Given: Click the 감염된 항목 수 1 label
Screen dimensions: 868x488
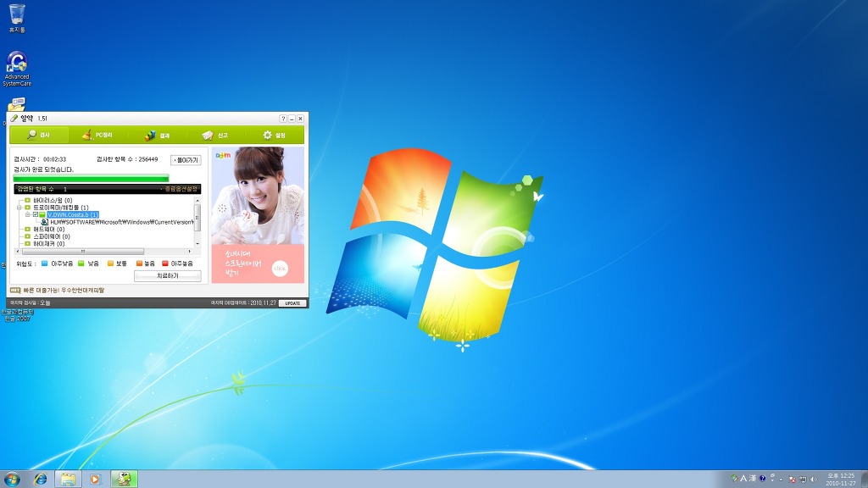Looking at the screenshot, I should 42,189.
